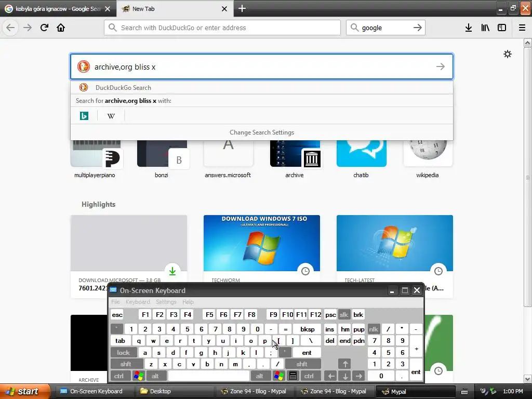Click the green download icon on highlight card
This screenshot has height=399, width=532.
(172, 271)
